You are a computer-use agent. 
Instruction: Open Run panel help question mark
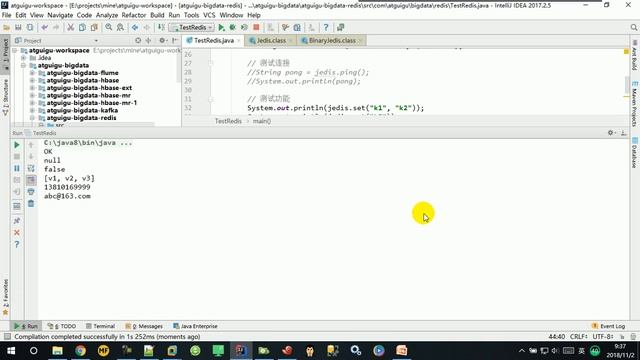(x=17, y=244)
